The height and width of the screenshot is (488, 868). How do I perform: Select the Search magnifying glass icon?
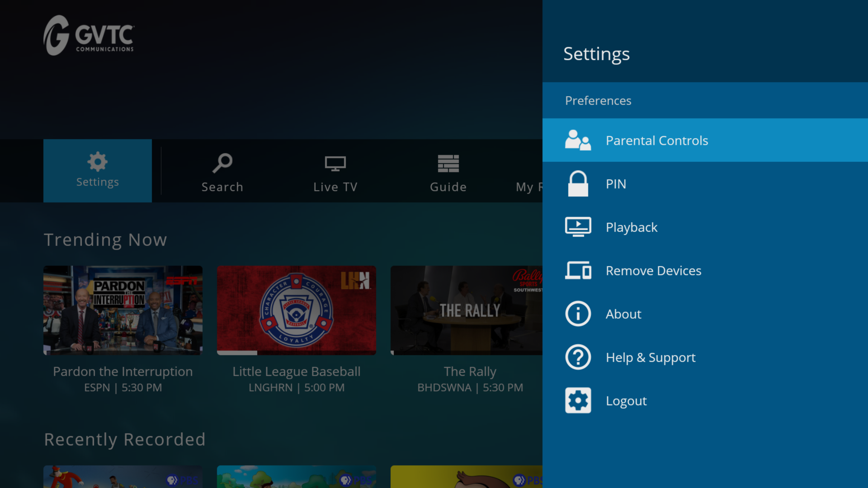(x=222, y=164)
